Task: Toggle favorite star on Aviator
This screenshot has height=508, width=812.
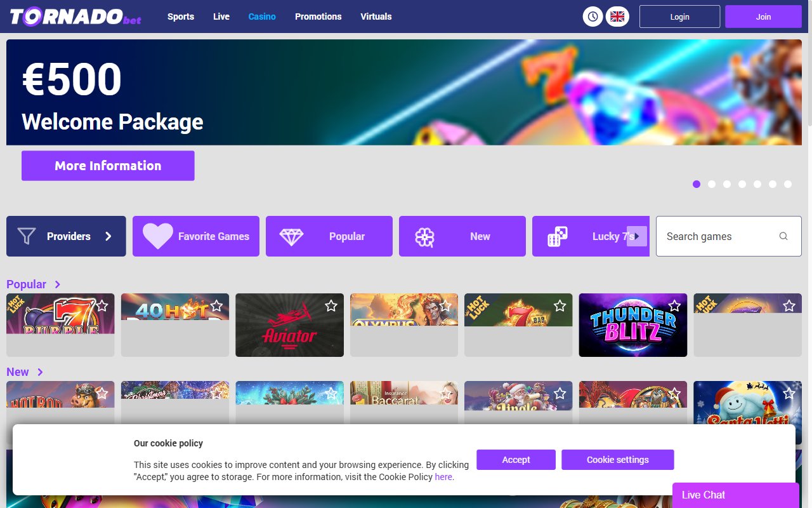Action: click(x=331, y=306)
